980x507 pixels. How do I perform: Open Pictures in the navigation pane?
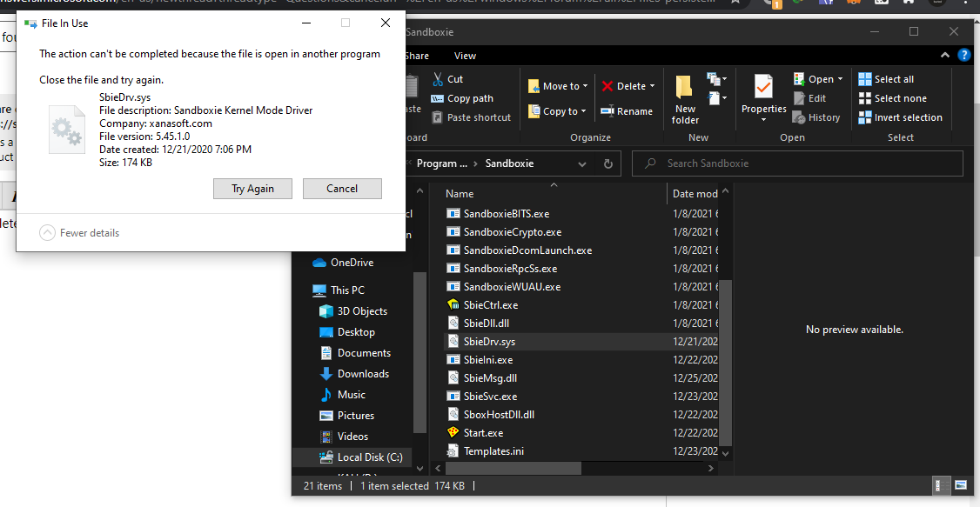point(347,416)
